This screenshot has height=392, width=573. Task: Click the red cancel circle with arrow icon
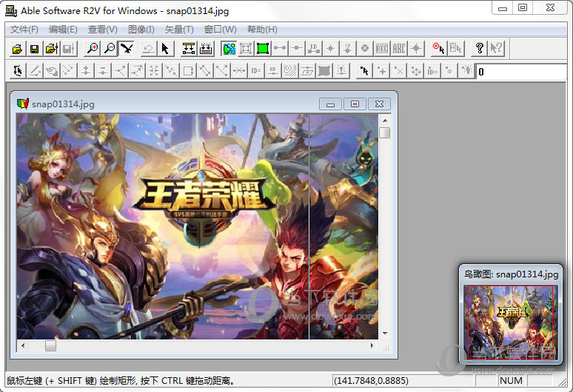click(438, 49)
